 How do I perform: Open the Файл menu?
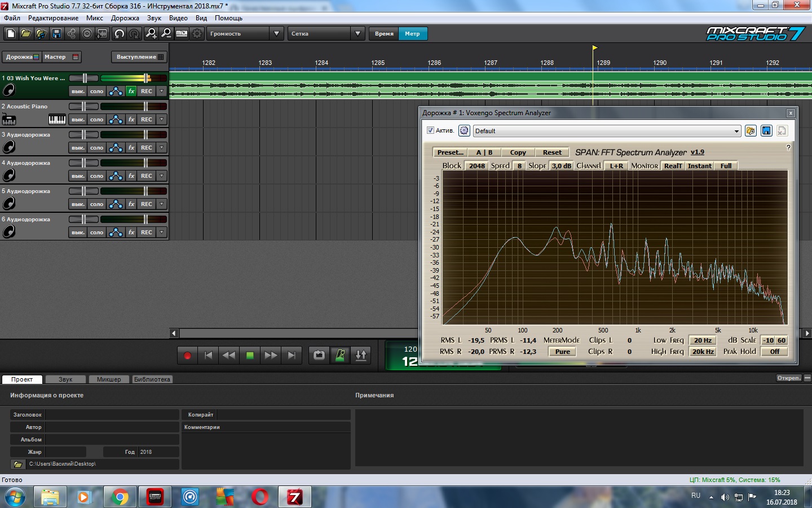(x=12, y=18)
